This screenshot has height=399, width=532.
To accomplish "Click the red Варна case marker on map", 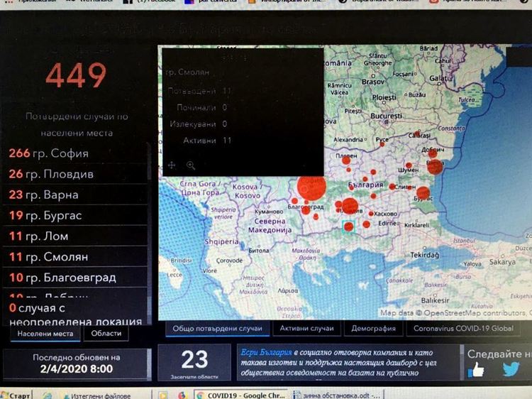I will 434,168.
